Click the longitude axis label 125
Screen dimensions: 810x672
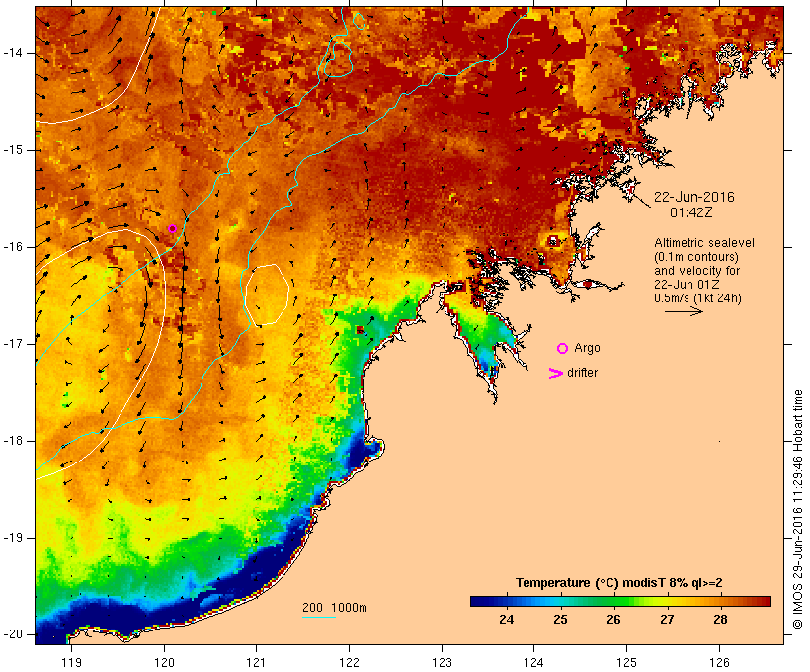tap(626, 662)
